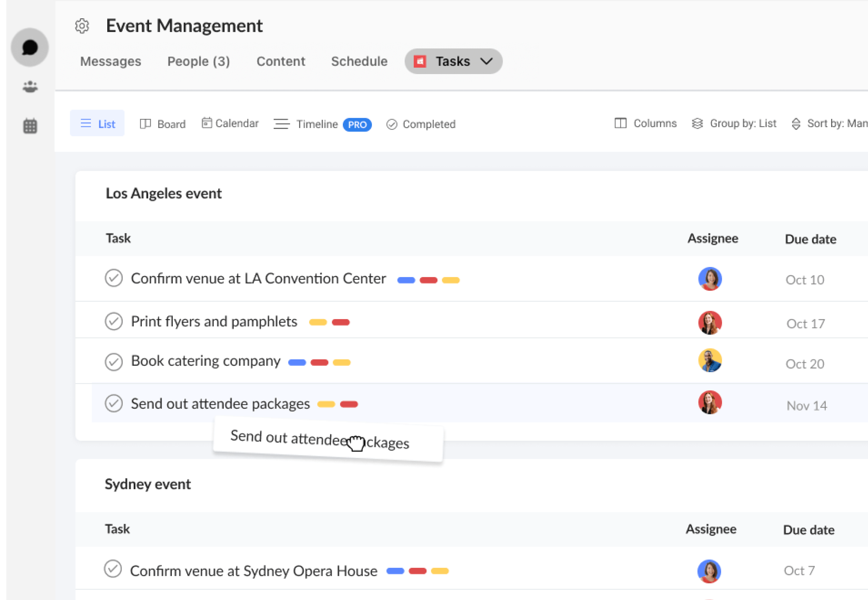This screenshot has height=600, width=868.
Task: Open Messages tab
Action: coord(111,61)
